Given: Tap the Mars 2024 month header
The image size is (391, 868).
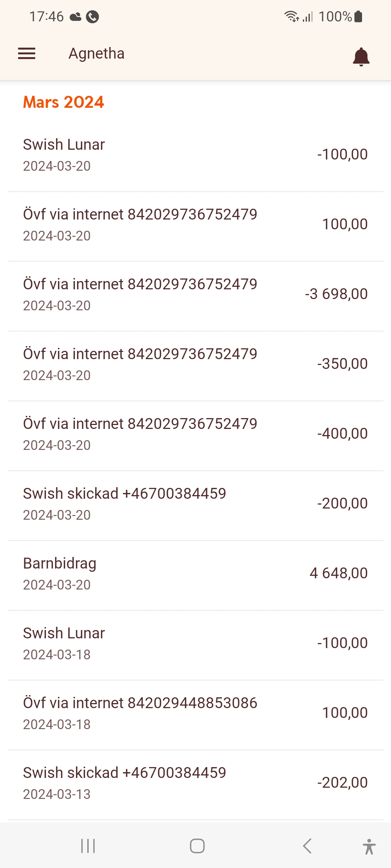Looking at the screenshot, I should pyautogui.click(x=64, y=102).
